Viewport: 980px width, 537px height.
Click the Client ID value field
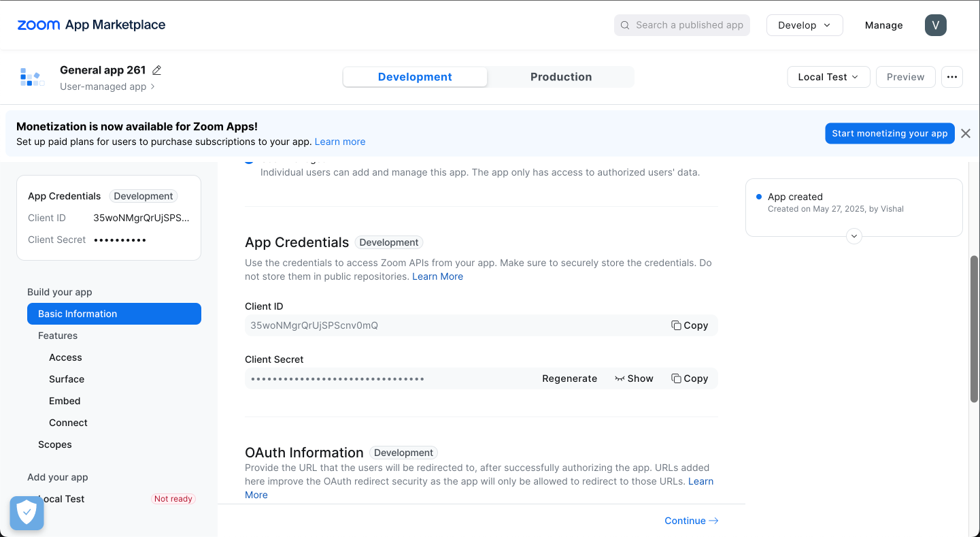[481, 325]
